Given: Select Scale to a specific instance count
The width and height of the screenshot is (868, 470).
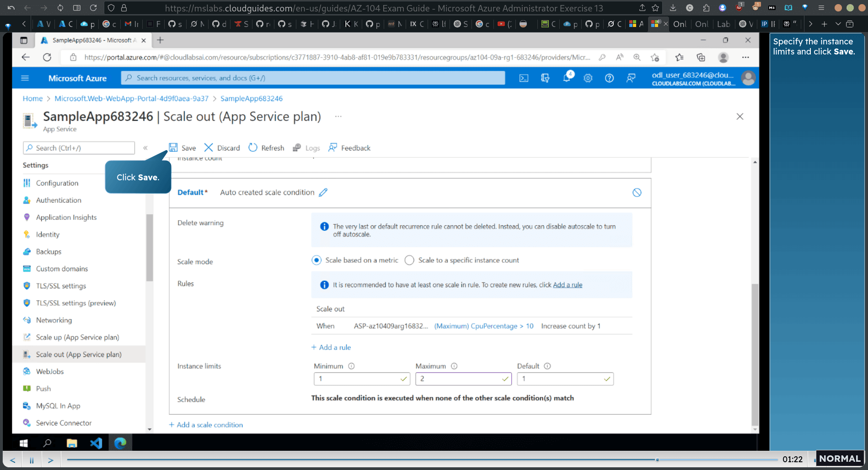Looking at the screenshot, I should pyautogui.click(x=409, y=260).
